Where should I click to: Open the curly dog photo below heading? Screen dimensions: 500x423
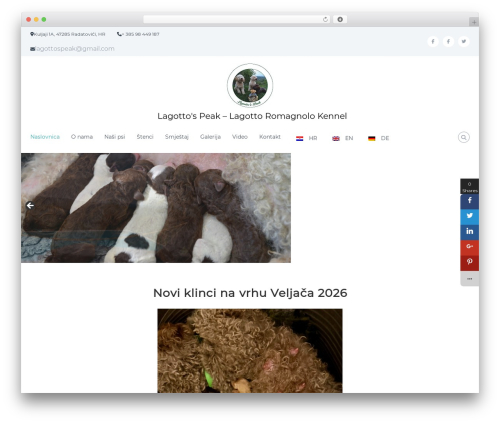pos(250,351)
